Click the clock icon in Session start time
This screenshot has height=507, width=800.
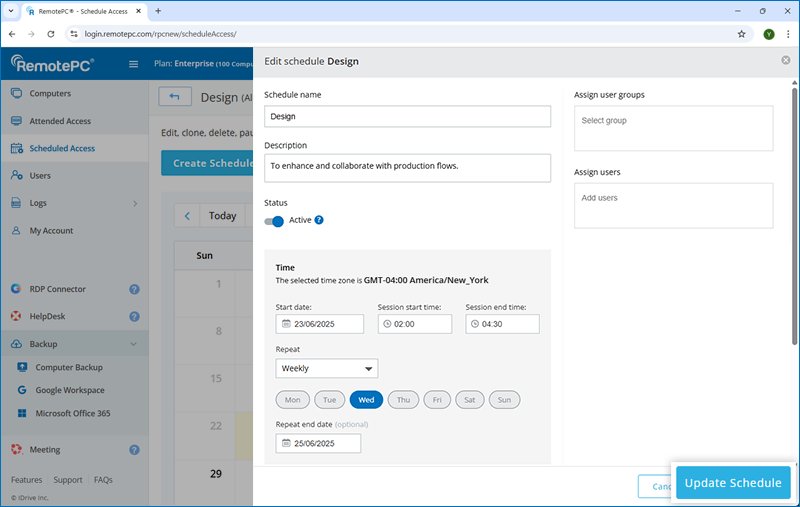pyautogui.click(x=388, y=324)
